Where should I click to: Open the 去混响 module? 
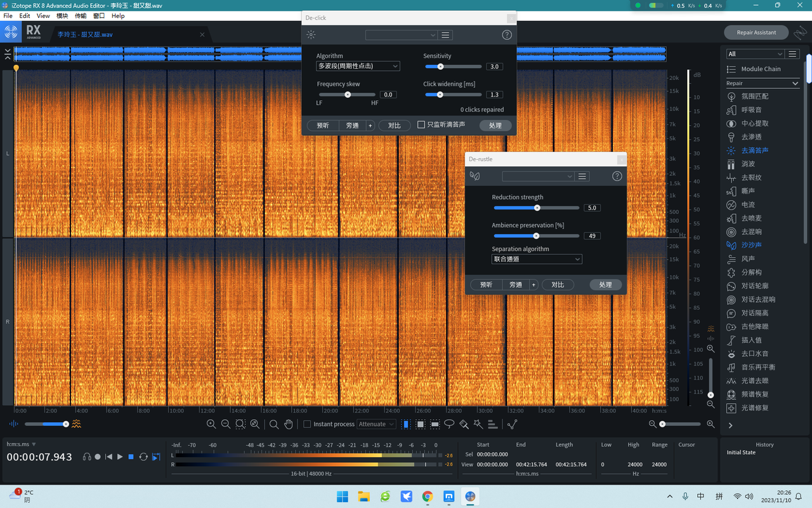point(752,232)
